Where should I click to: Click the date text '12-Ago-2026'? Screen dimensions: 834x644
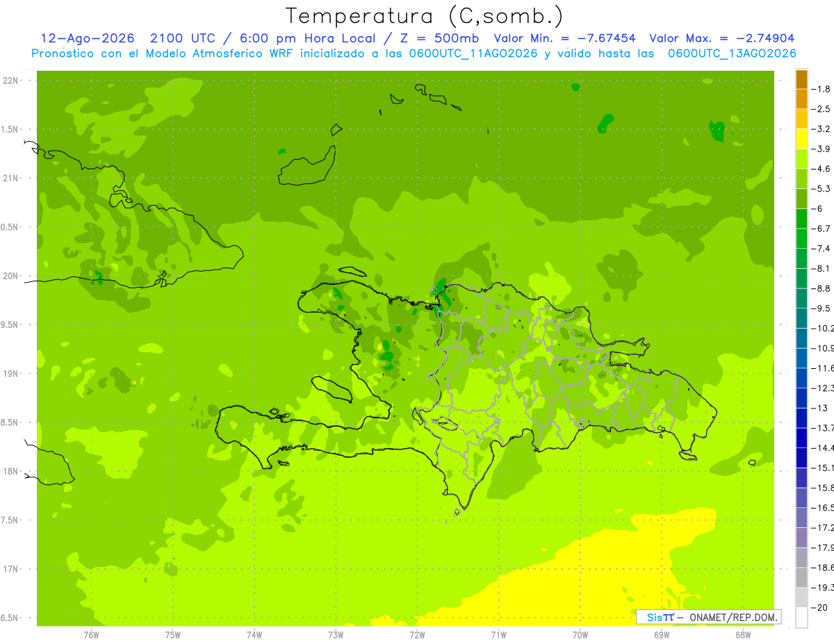[x=87, y=38]
